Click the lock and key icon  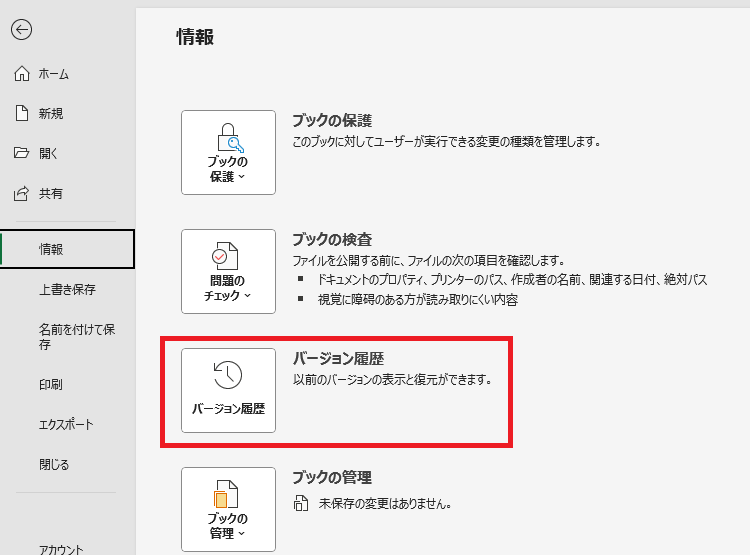tap(228, 136)
